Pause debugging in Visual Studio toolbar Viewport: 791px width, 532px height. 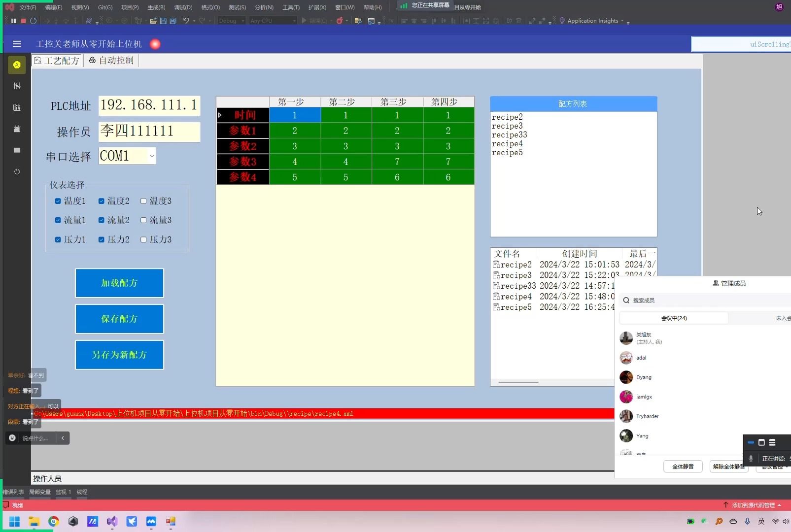click(14, 21)
